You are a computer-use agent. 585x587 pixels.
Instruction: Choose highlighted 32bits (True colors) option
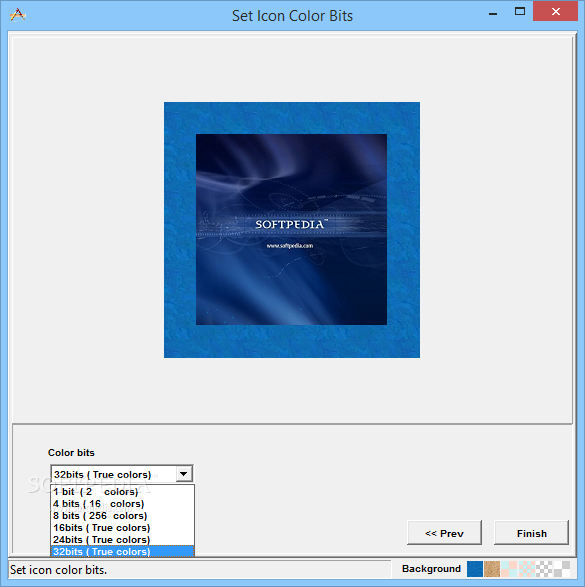pos(123,551)
